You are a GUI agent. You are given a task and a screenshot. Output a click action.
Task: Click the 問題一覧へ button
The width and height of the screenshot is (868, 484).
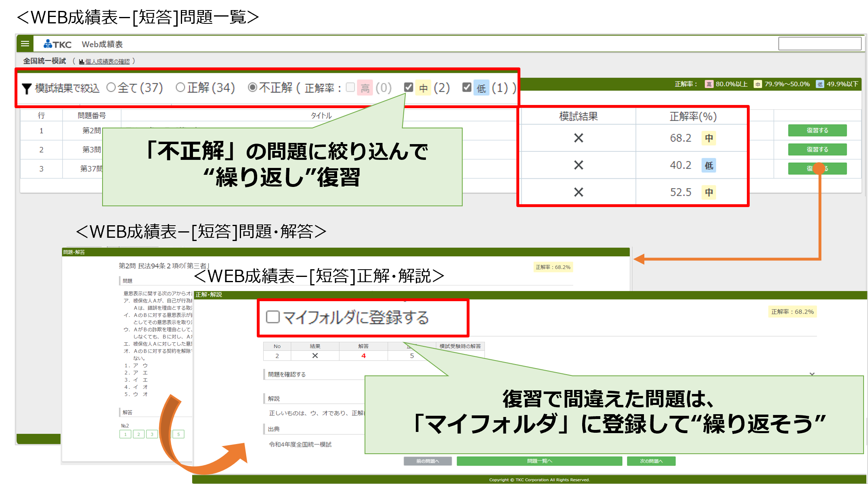(539, 461)
